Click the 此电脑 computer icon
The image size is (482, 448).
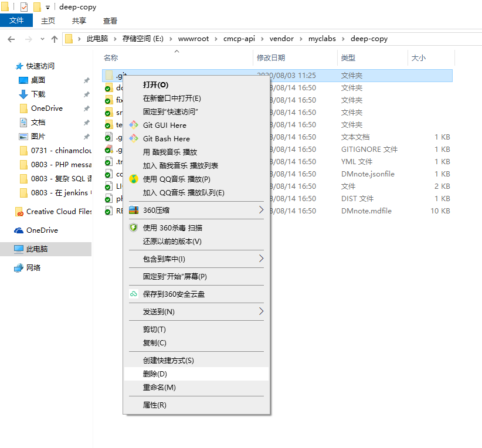[19, 249]
